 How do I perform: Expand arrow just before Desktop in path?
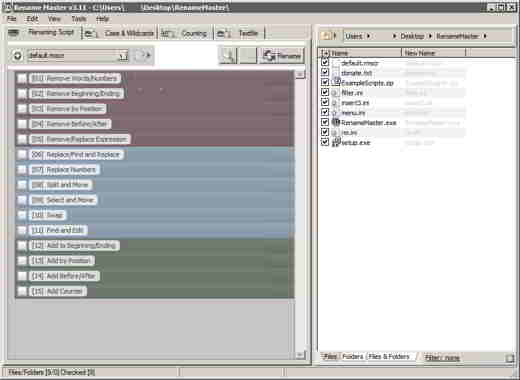click(395, 36)
